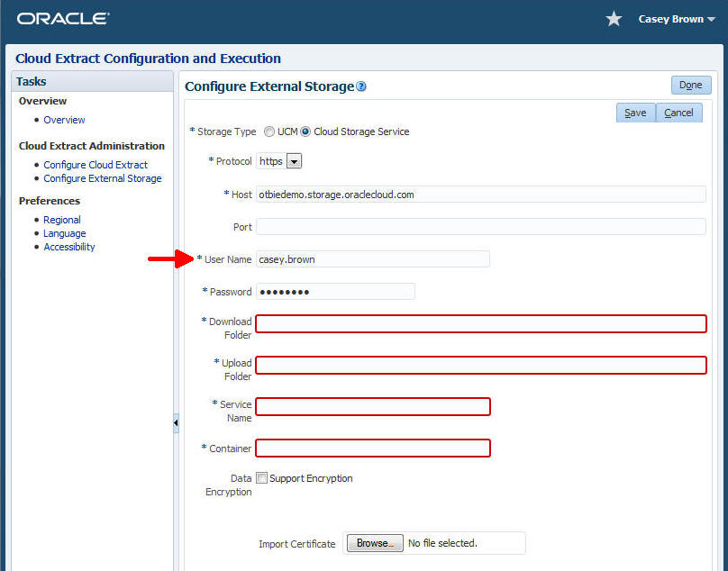Select the UCM storage type
The image size is (728, 571).
click(x=268, y=131)
